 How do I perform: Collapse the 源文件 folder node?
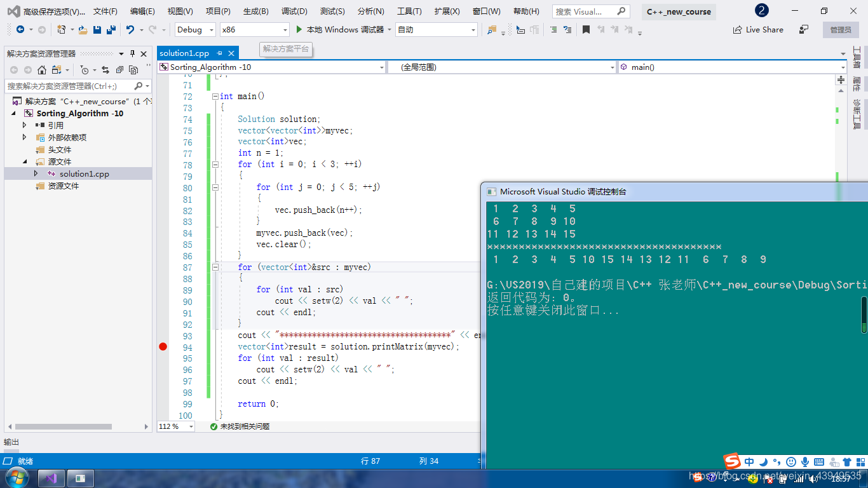[25, 161]
